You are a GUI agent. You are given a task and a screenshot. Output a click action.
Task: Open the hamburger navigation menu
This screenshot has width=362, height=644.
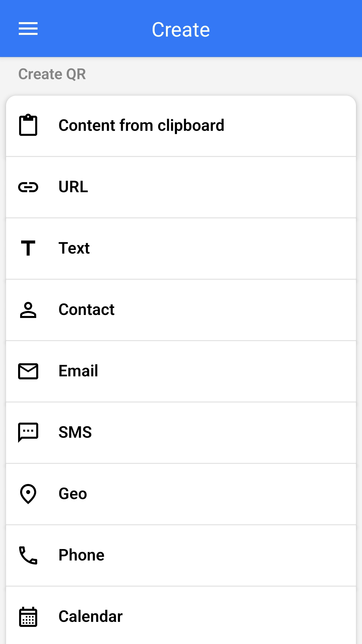point(28,29)
